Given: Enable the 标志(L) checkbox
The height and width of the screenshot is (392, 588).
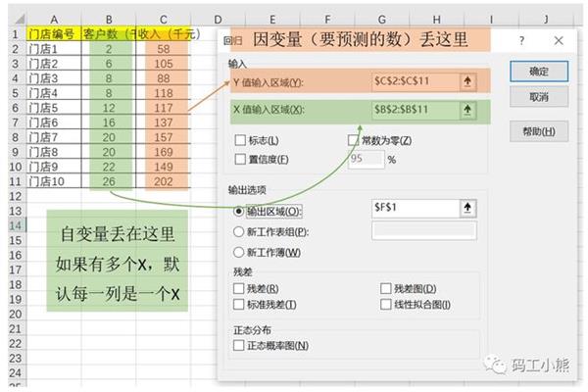Looking at the screenshot, I should coord(240,140).
